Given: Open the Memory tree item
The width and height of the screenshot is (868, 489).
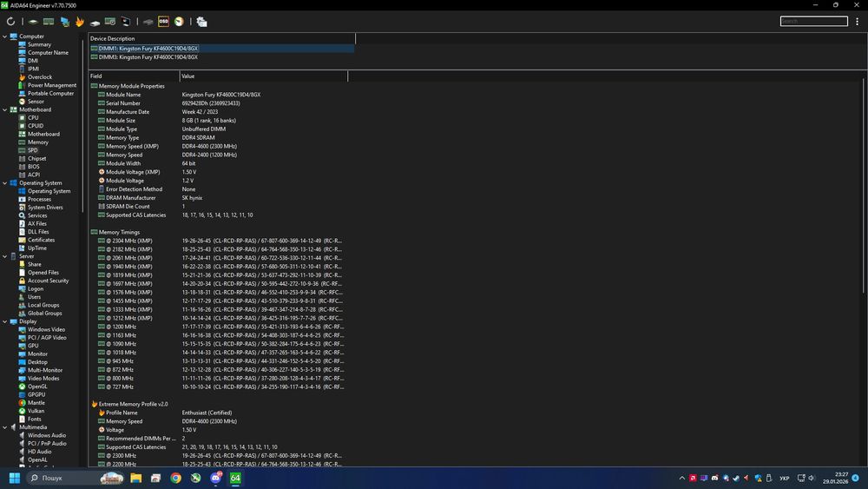Looking at the screenshot, I should [37, 142].
